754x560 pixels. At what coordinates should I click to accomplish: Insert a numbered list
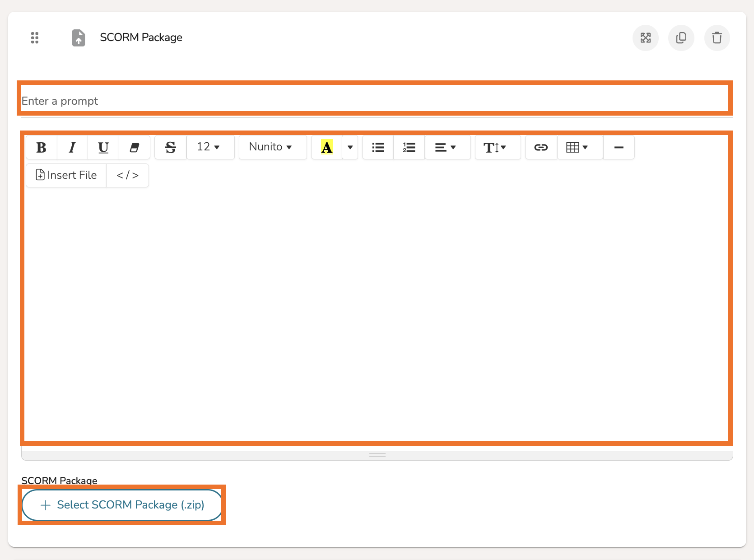(x=409, y=147)
